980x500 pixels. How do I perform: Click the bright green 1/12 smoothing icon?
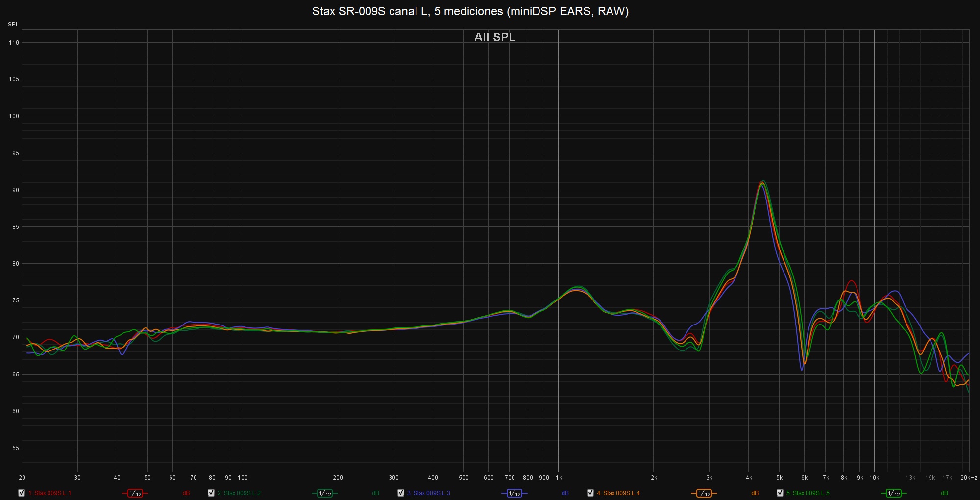coord(893,493)
